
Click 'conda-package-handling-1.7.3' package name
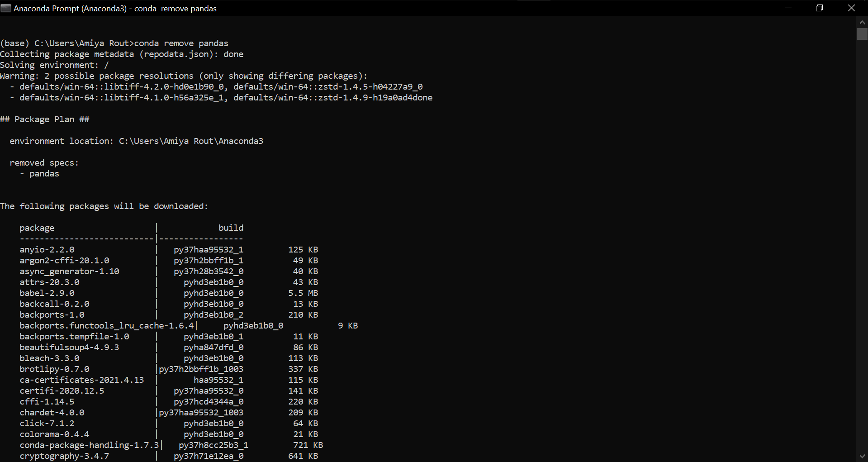90,445
